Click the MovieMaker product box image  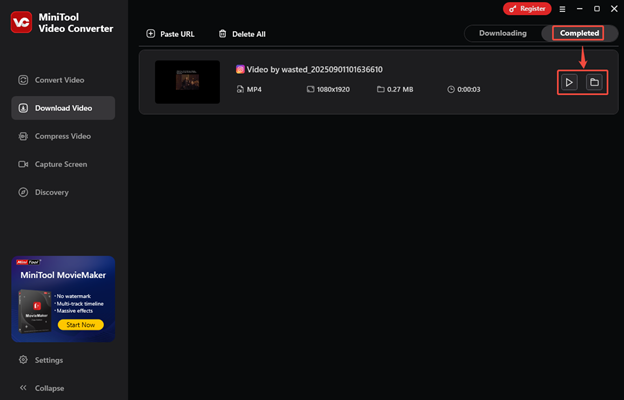click(35, 311)
